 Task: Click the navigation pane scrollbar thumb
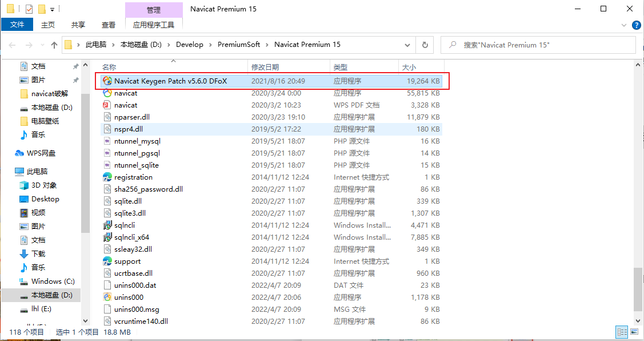point(85,163)
